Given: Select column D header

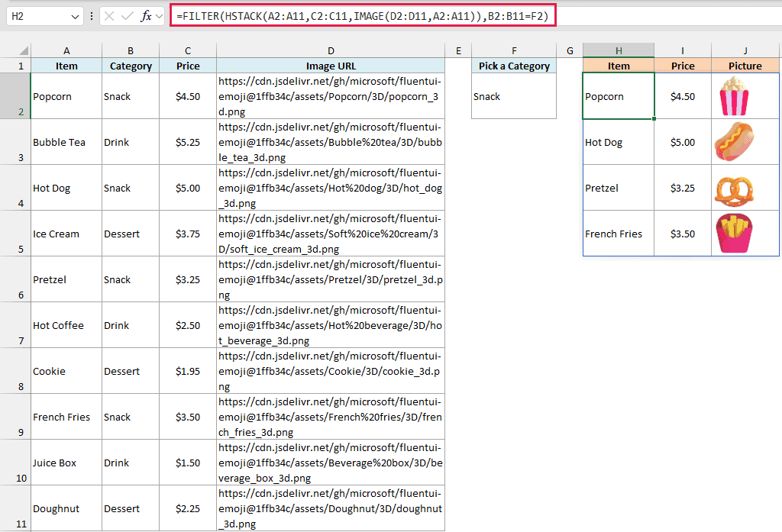Looking at the screenshot, I should 331,50.
